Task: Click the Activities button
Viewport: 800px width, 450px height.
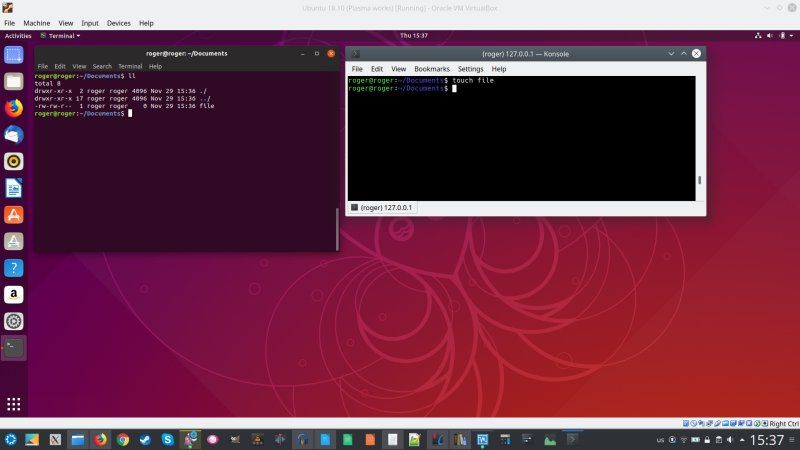Action: click(x=18, y=35)
